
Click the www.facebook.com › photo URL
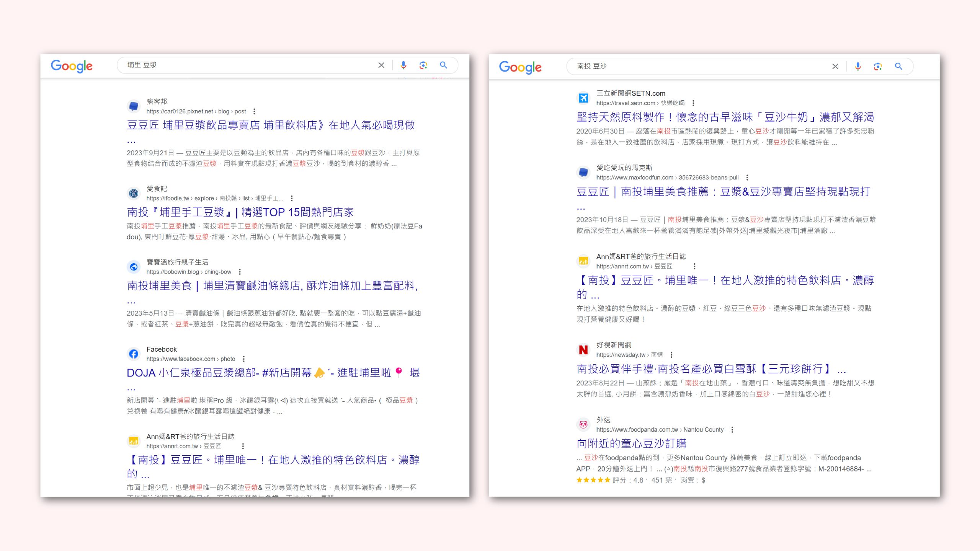pyautogui.click(x=191, y=359)
